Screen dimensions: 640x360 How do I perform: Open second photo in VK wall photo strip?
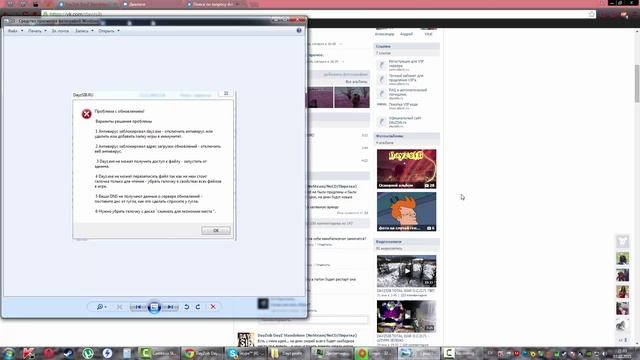coord(352,97)
